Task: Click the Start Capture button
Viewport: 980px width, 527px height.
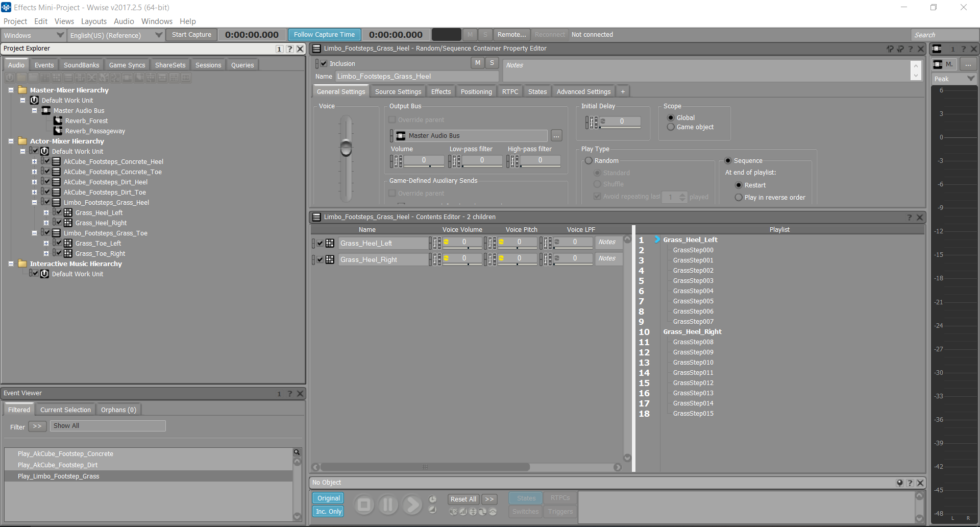Action: pos(191,35)
